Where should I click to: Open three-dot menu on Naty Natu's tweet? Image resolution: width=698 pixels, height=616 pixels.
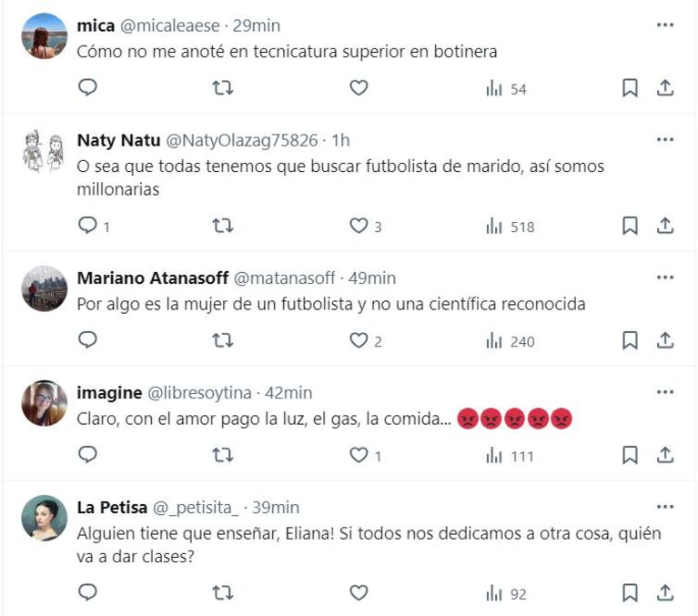665,140
